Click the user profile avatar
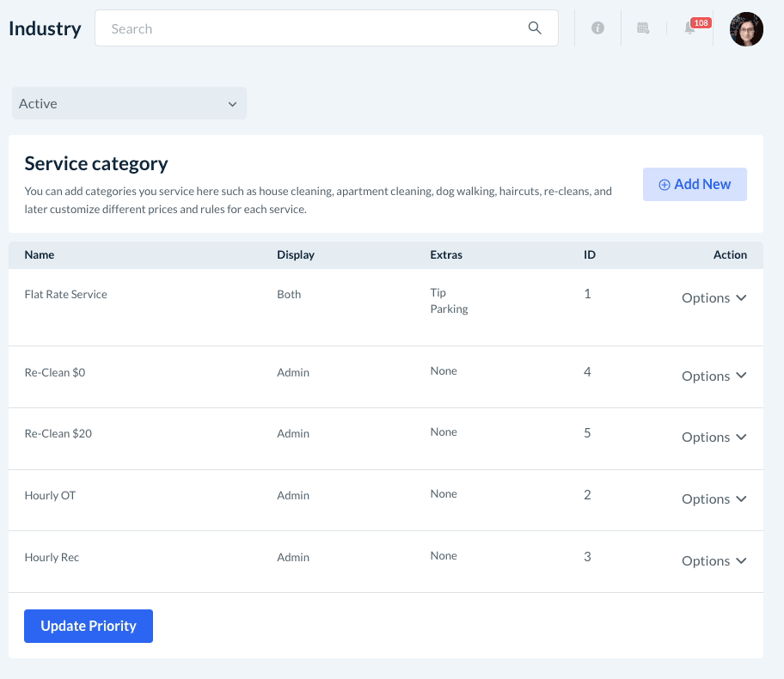 click(x=746, y=29)
